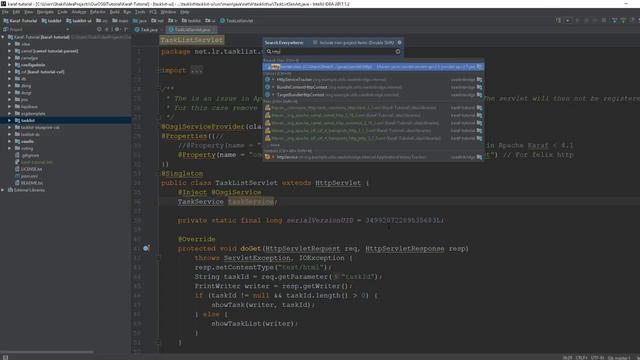Click the run configuration button in top toolbar

[x=568, y=20]
